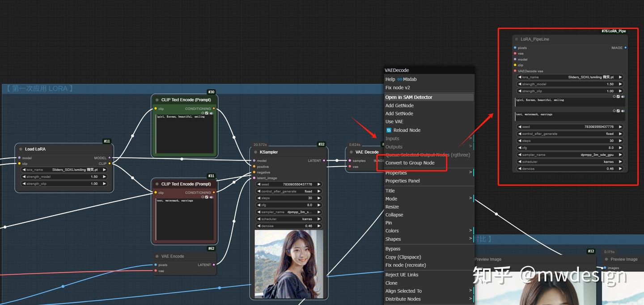Viewport: 644px width, 305px height.
Task: Choose Open in SAM Detector from the menu
Action: (x=410, y=97)
